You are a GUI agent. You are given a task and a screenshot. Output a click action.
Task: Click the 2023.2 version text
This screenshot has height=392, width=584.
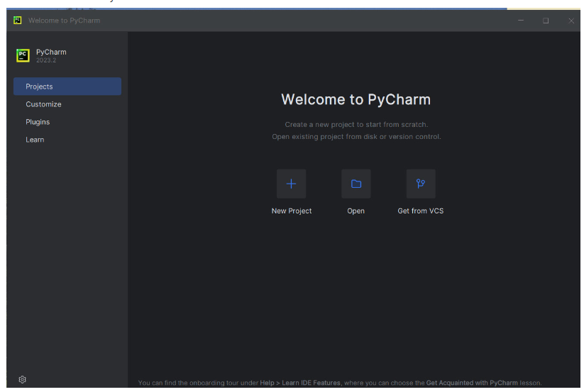46,61
